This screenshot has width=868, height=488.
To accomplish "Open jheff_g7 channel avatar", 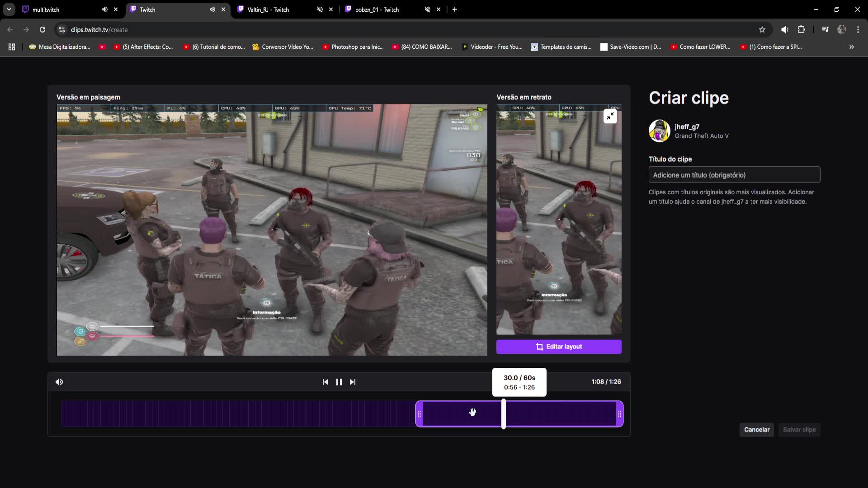I will click(660, 131).
